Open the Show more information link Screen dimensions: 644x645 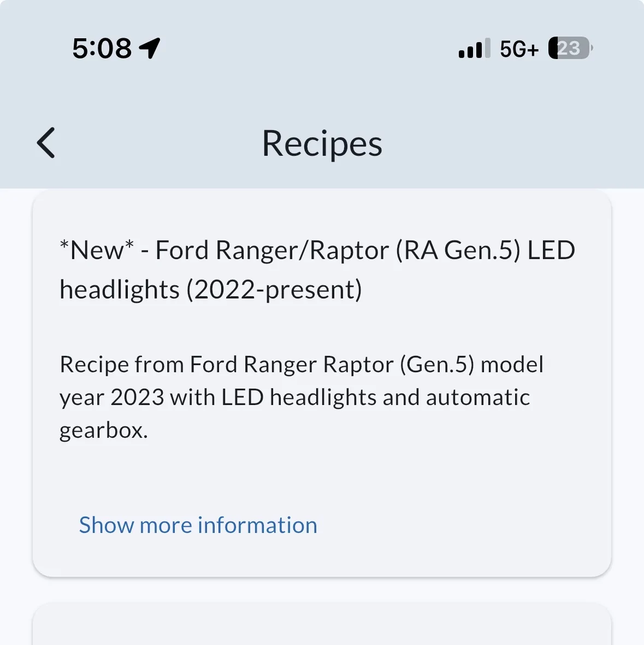198,525
